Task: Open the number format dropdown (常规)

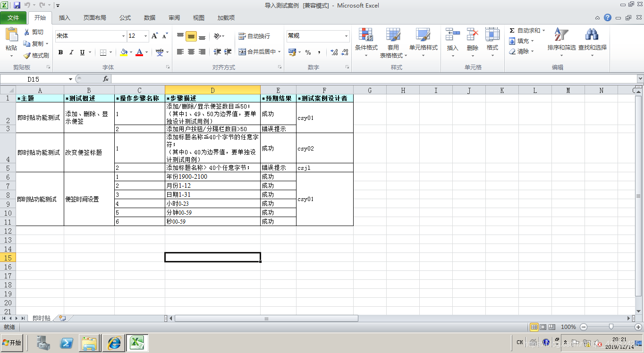Action: coord(346,36)
